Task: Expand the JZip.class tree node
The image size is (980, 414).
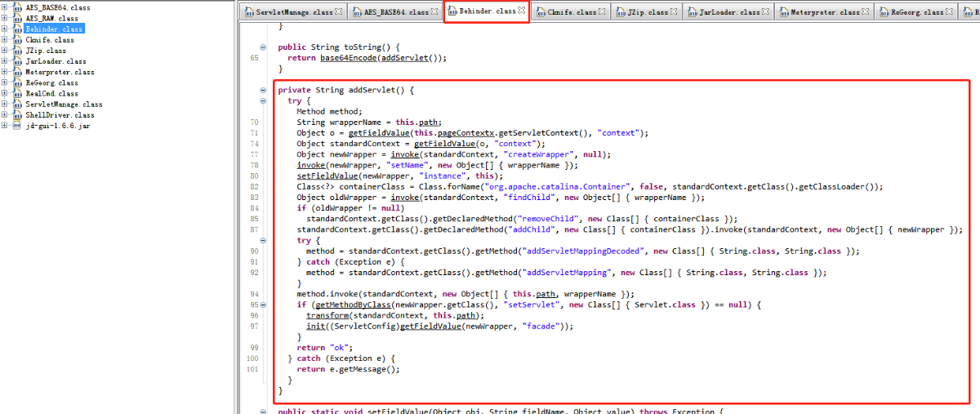Action: click(x=4, y=50)
